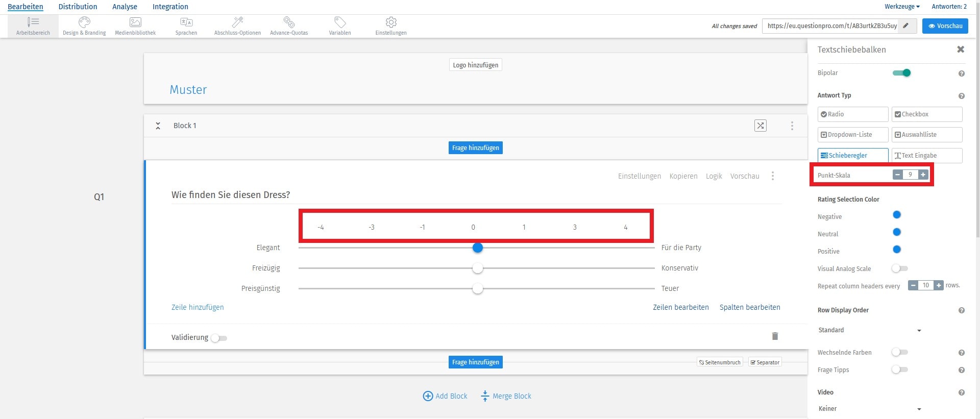
Task: Enable Visual Analog Scale toggle
Action: click(x=899, y=268)
